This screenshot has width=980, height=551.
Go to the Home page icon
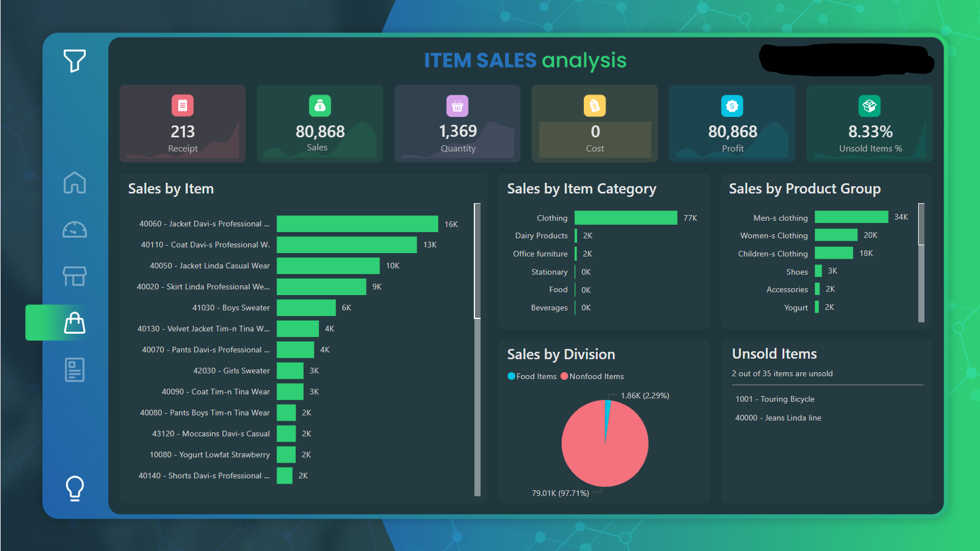74,183
